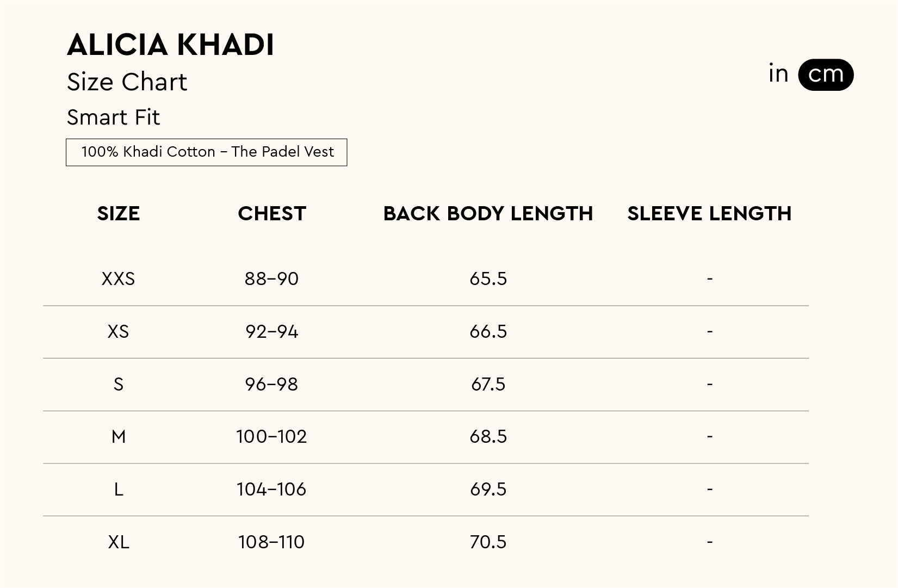898x588 pixels.
Task: Select the XXS size row label
Action: tap(118, 279)
